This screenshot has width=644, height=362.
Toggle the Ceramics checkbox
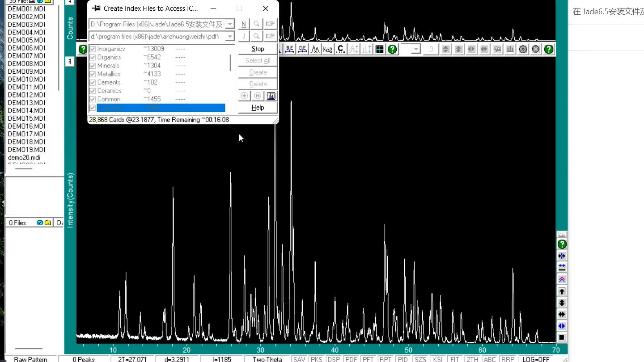(93, 91)
